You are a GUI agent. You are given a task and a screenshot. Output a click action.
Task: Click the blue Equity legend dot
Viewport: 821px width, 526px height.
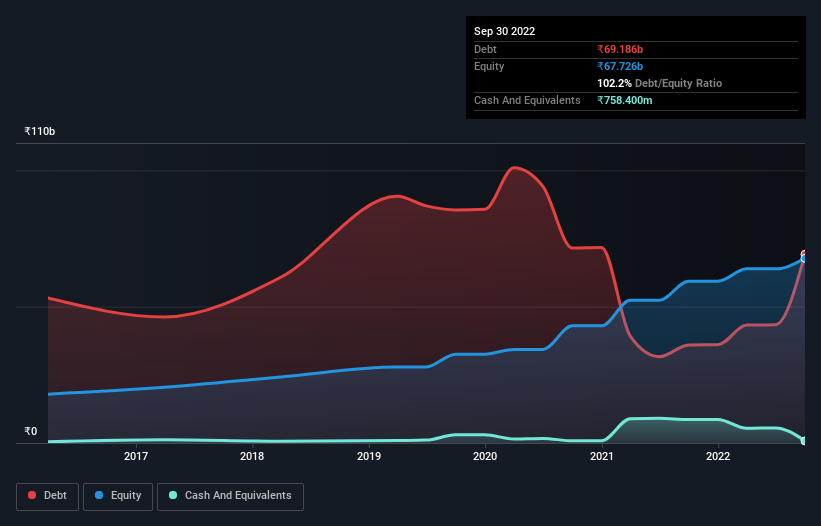coord(99,495)
